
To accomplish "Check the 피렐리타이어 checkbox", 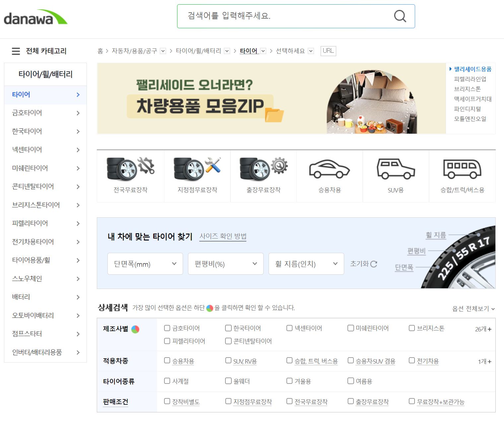I will point(167,341).
